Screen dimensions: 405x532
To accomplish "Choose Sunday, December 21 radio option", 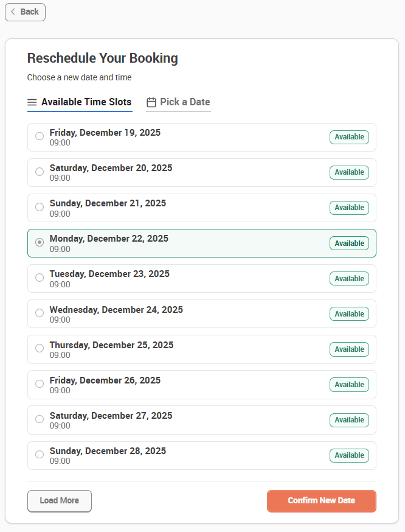I will [40, 207].
